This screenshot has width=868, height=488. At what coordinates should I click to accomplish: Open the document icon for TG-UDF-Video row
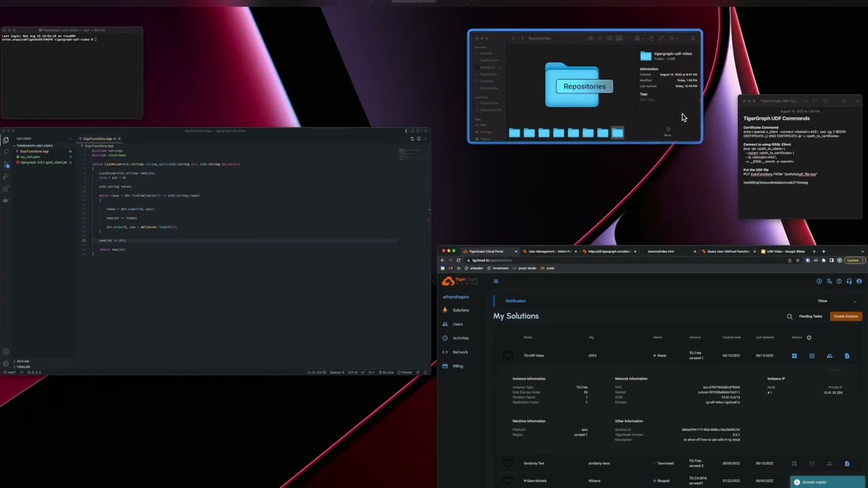coord(847,356)
